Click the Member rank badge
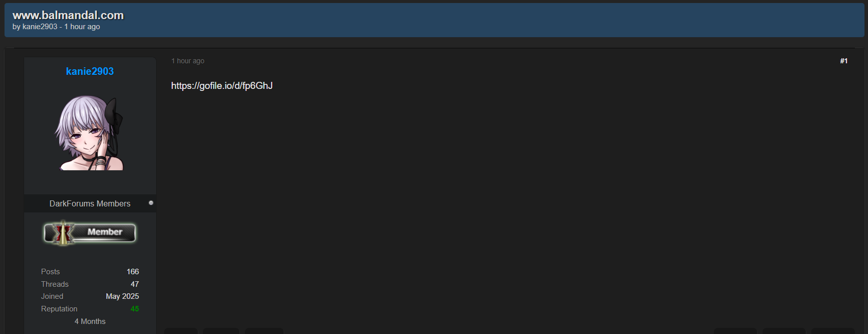 90,232
